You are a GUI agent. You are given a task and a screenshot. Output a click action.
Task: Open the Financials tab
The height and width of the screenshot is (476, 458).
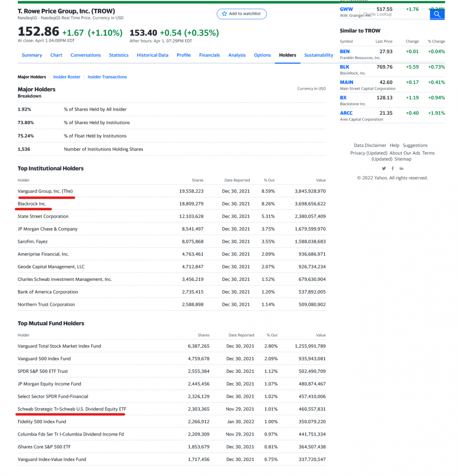209,55
